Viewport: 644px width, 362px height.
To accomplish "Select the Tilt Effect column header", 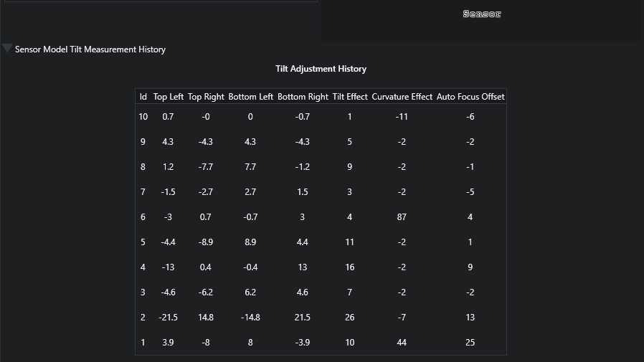I will (x=350, y=97).
